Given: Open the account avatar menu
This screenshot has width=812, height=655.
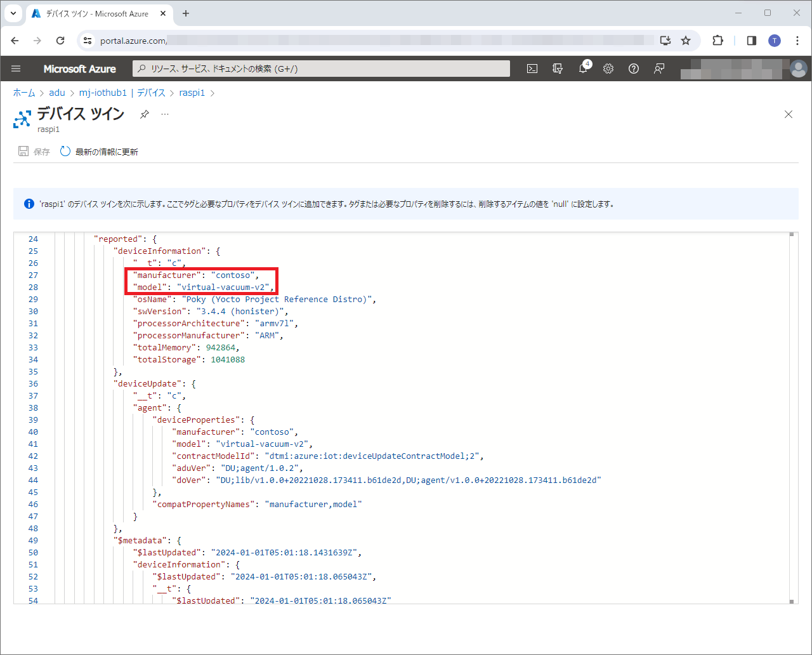Looking at the screenshot, I should click(x=799, y=69).
